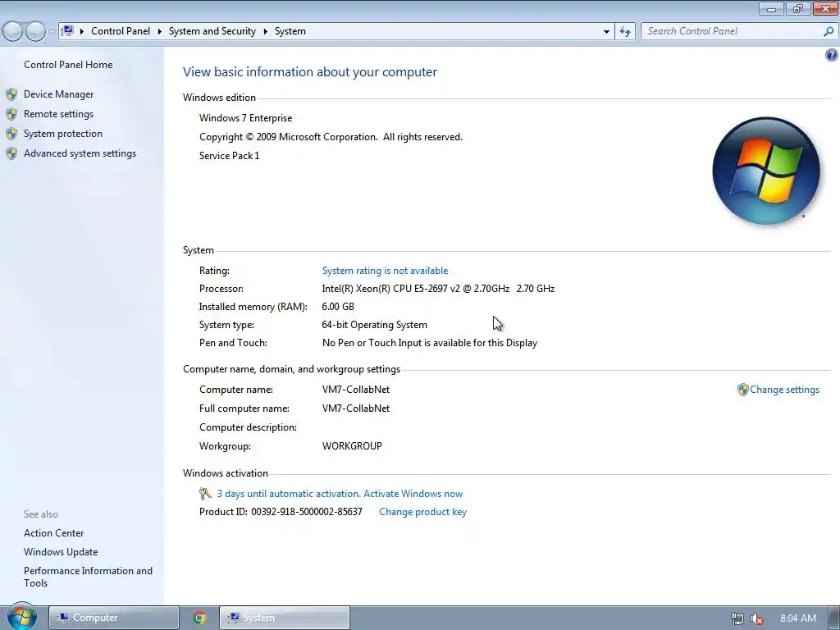Click the search magnifier icon
Viewport: 840px width, 630px height.
point(829,32)
